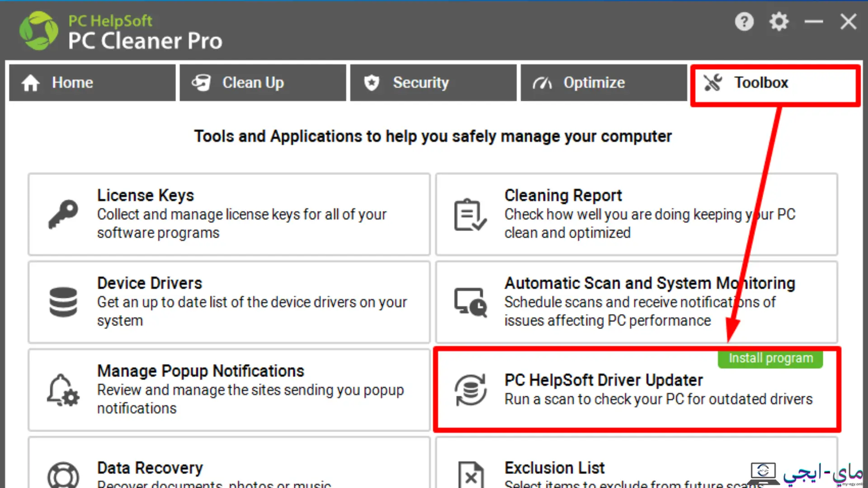868x488 pixels.
Task: Click the Data Recovery lifebuoy icon
Action: pyautogui.click(x=63, y=474)
